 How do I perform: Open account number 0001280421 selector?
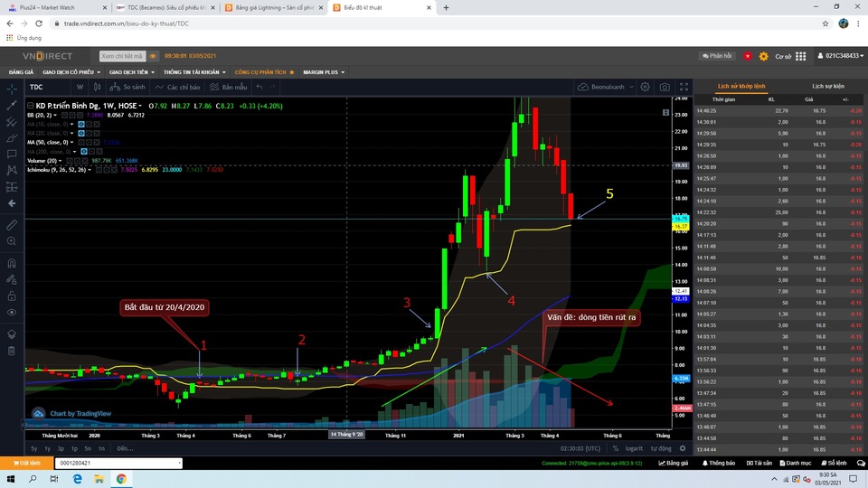118,463
